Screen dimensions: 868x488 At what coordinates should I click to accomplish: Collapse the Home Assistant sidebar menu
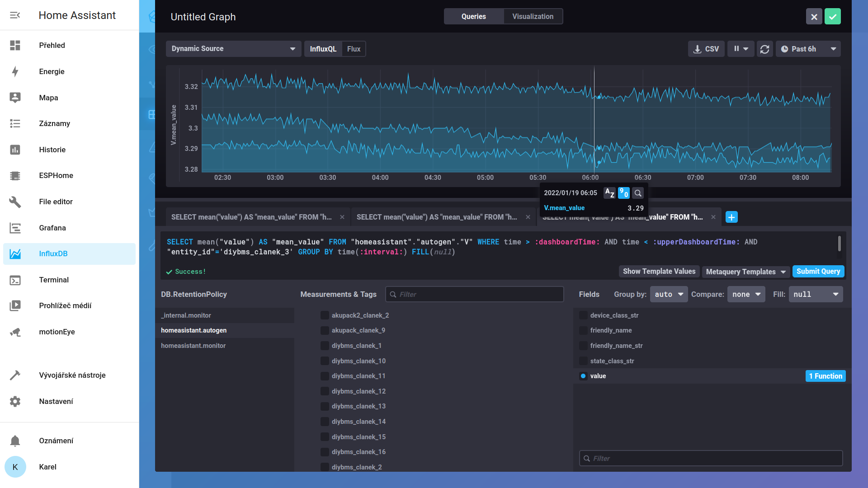coord(15,15)
